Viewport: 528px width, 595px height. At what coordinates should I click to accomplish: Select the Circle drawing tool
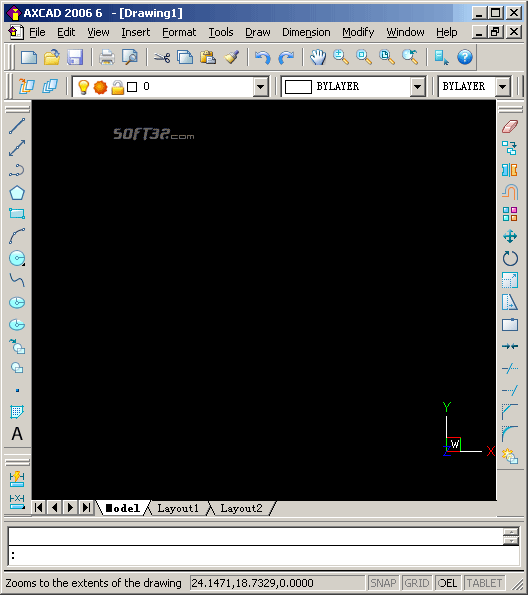click(x=17, y=258)
